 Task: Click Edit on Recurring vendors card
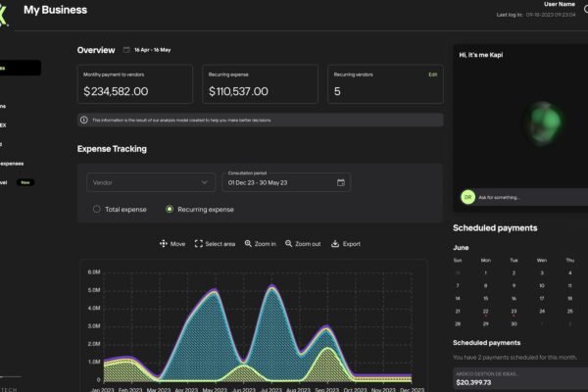(432, 74)
